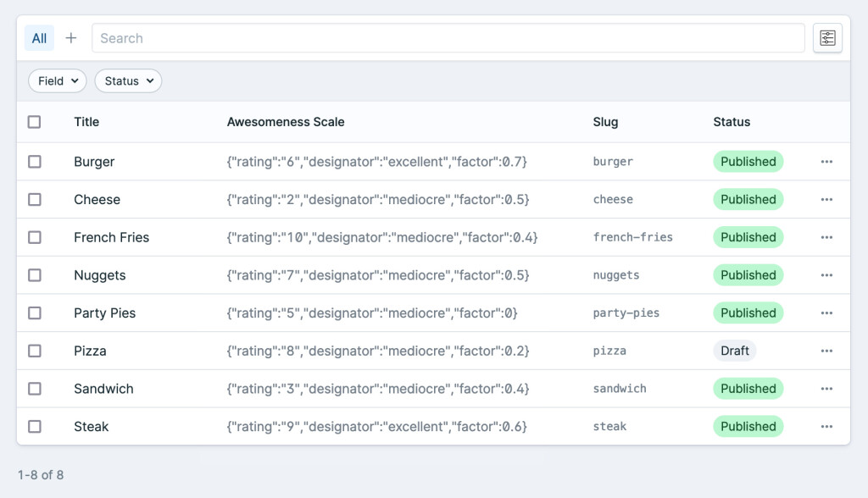Focus the Search input field
Screen dimensions: 868x498
[448, 38]
